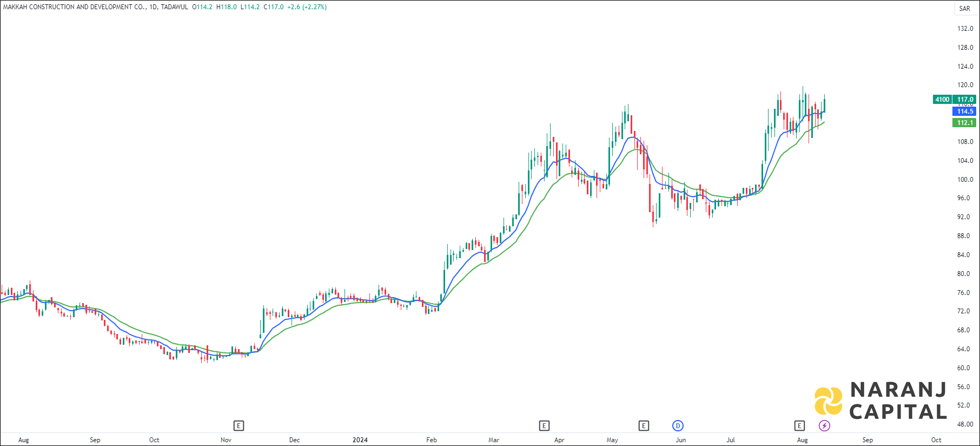Viewport: 980px width, 446px height.
Task: Click the 100.0 price scale label
Action: tap(965, 180)
